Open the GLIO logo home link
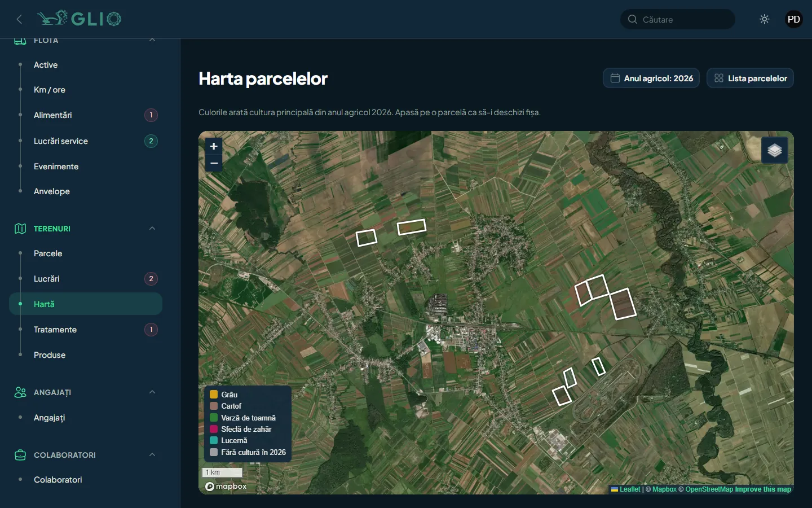 [79, 19]
